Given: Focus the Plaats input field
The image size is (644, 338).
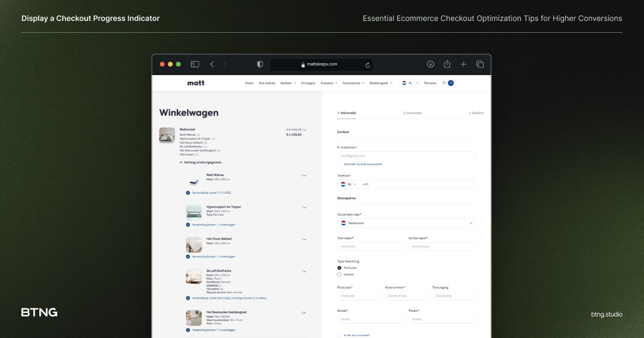Looking at the screenshot, I should click(442, 319).
